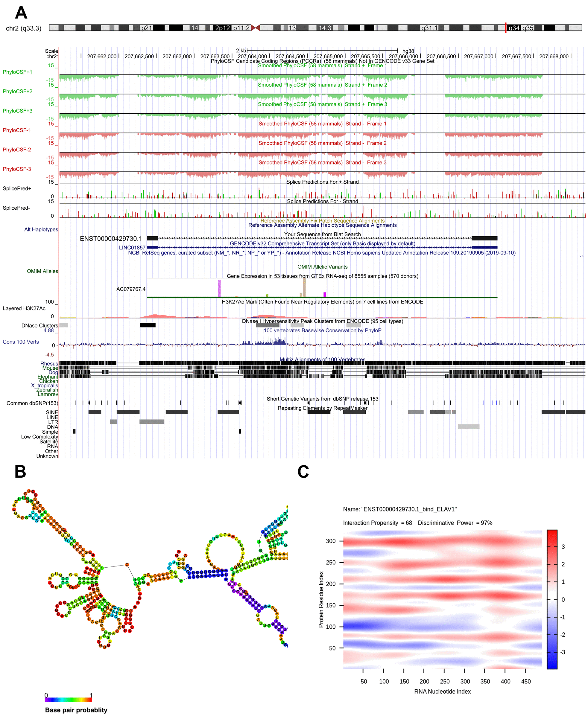Click the SplicePred+ track label
The height and width of the screenshot is (716, 588).
point(17,188)
